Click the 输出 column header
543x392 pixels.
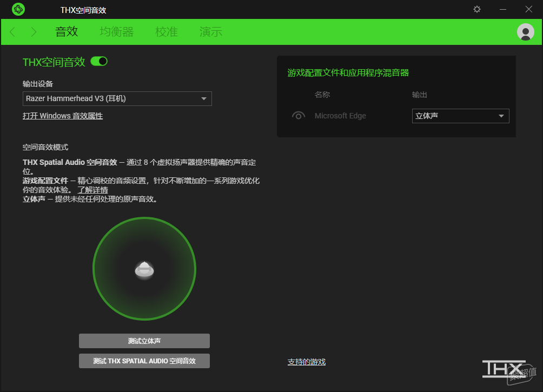click(419, 95)
